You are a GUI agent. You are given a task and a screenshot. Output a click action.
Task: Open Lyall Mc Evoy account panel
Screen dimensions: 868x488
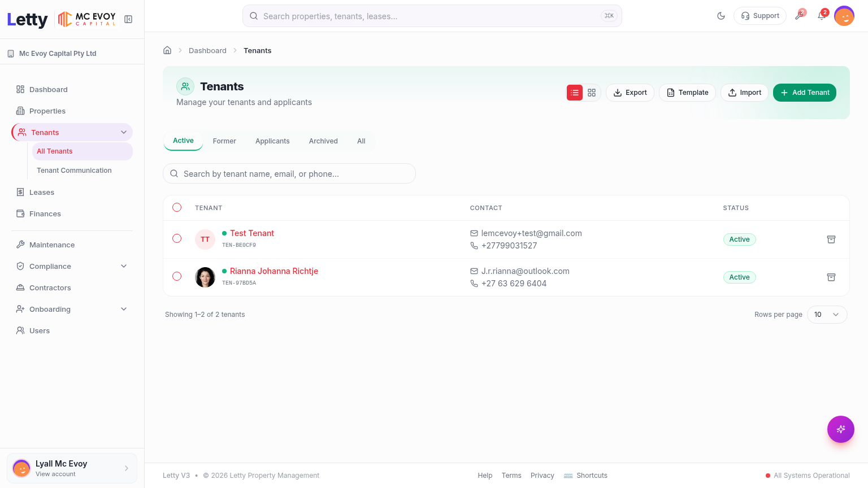coord(72,468)
